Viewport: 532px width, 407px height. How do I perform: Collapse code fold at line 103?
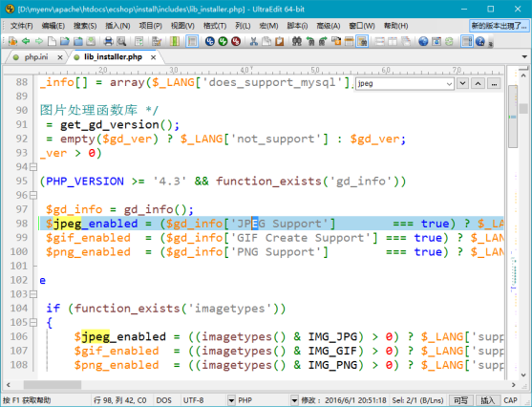click(33, 294)
